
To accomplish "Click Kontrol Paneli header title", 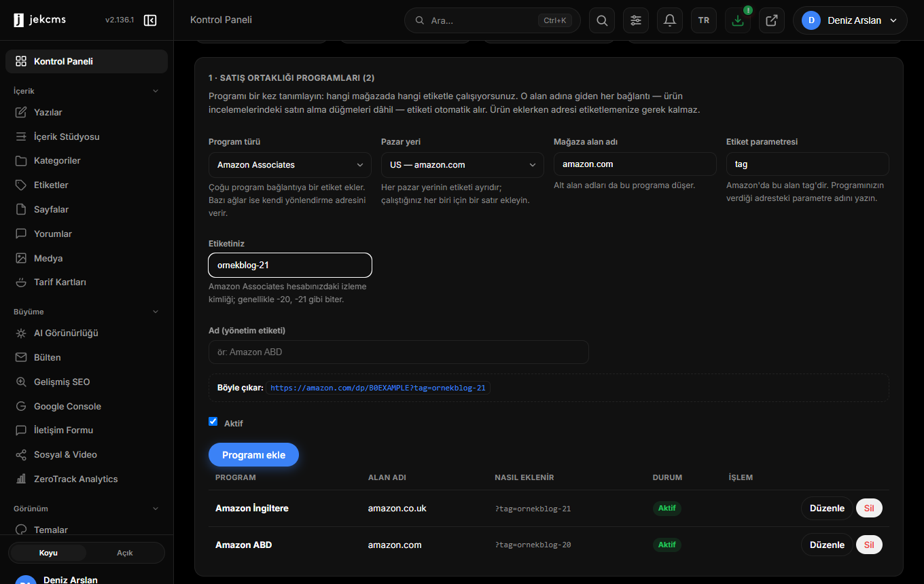I will [x=221, y=20].
